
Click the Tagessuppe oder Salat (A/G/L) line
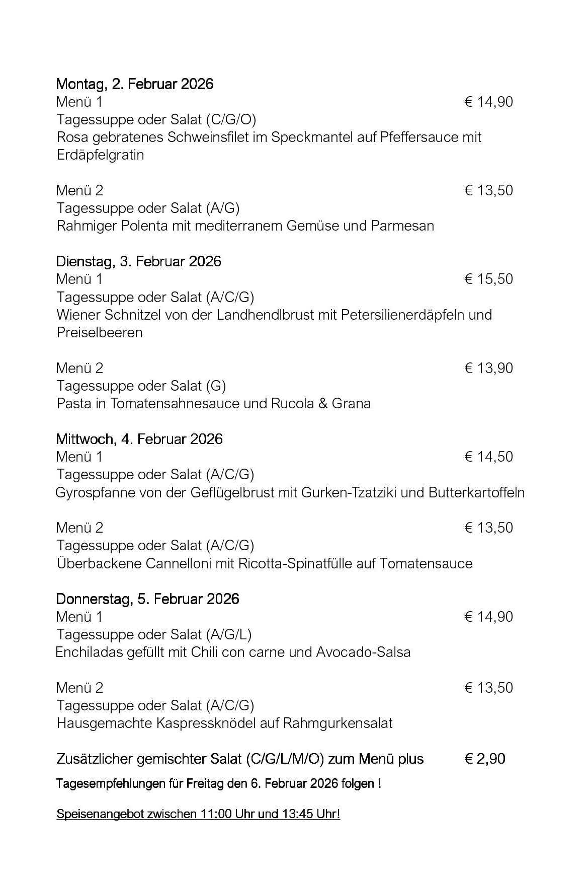pos(154,634)
